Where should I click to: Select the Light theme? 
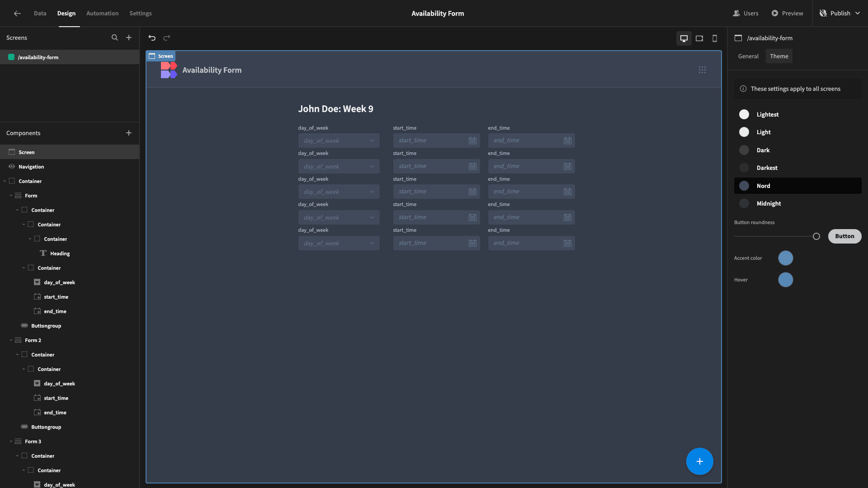pyautogui.click(x=797, y=132)
